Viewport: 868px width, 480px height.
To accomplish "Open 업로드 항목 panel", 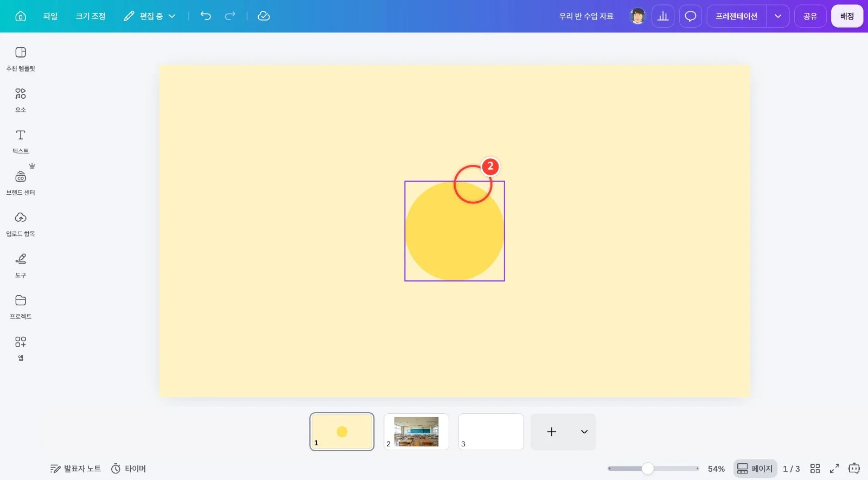I will [21, 224].
